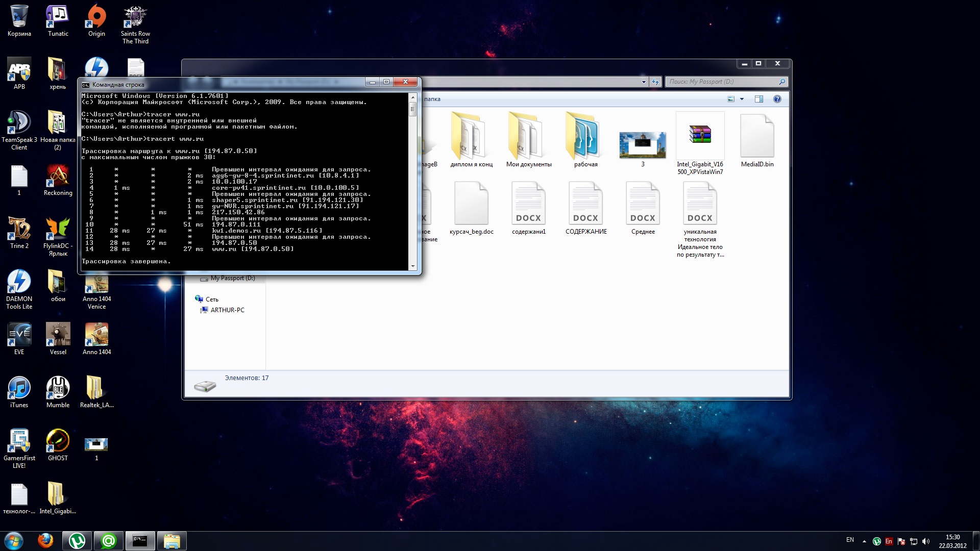980x551 pixels.
Task: Select the Tunatic desktop shortcut
Action: pyautogui.click(x=58, y=20)
